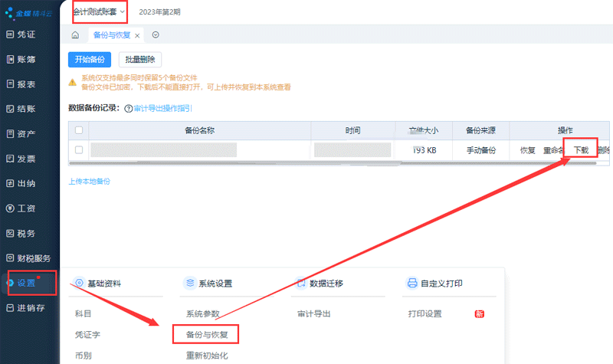This screenshot has width=613, height=364.
Task: Click the 自定义打印 printer icon
Action: [x=412, y=283]
